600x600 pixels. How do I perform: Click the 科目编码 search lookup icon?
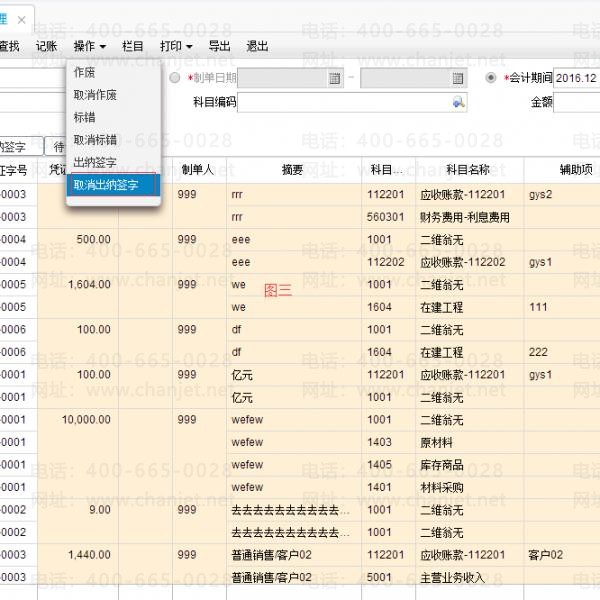pos(458,102)
